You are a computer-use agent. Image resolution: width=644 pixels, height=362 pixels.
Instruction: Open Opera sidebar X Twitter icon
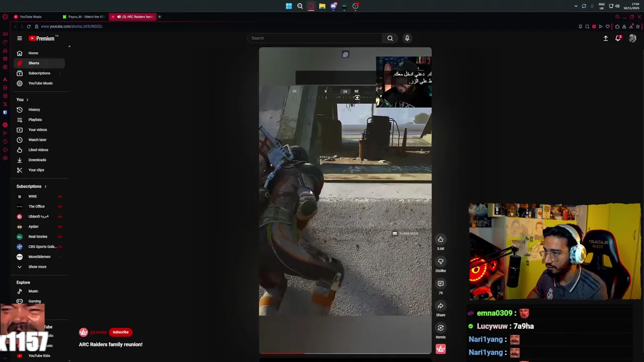pyautogui.click(x=5, y=104)
